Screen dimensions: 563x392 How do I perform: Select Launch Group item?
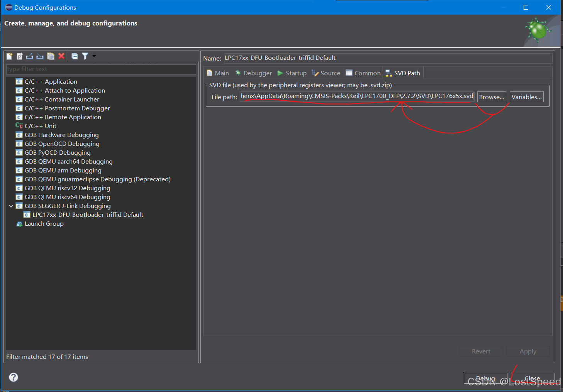tap(44, 224)
